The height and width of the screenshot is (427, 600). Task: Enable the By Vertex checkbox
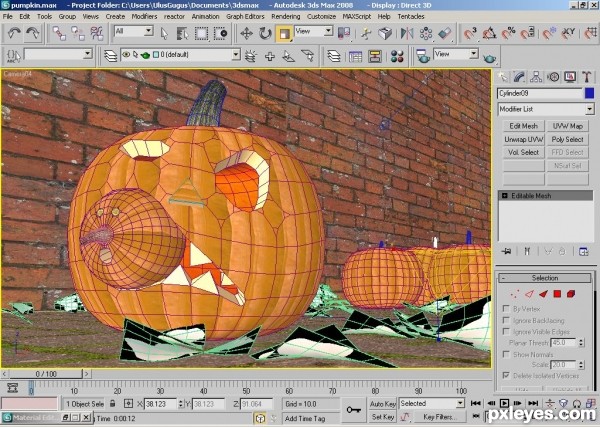click(x=506, y=309)
